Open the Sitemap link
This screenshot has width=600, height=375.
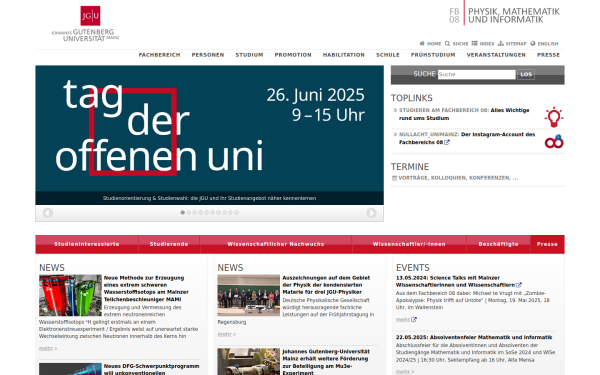[x=512, y=44]
